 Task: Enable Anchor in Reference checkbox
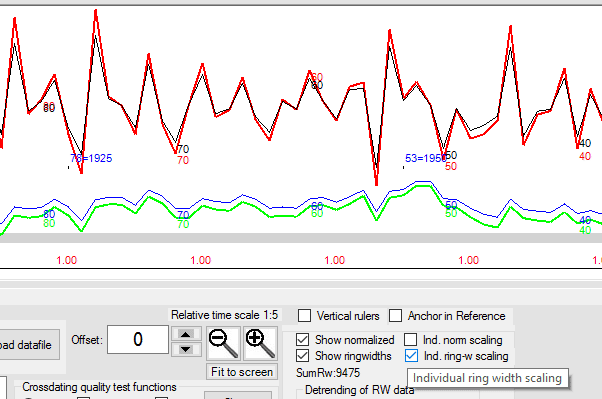click(x=395, y=316)
